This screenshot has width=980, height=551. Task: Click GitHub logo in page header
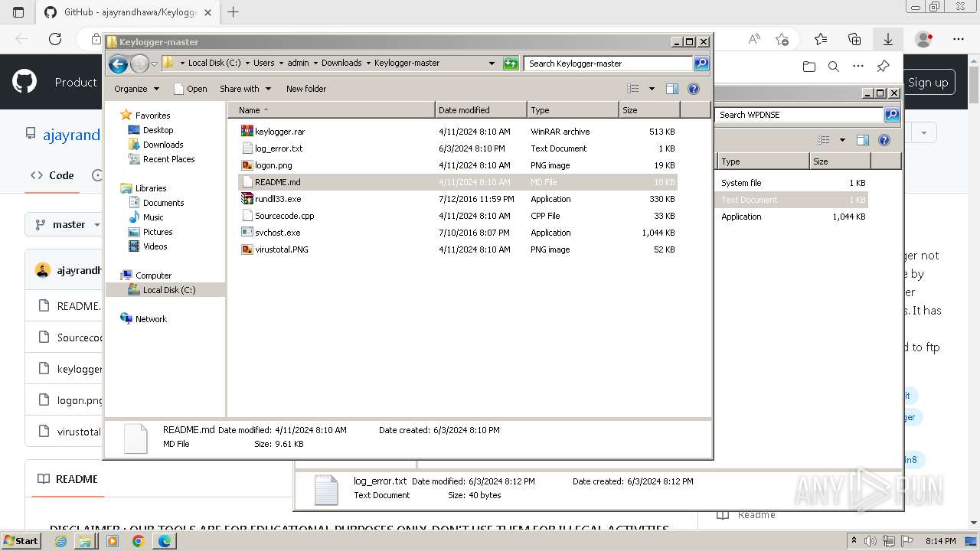pos(24,82)
